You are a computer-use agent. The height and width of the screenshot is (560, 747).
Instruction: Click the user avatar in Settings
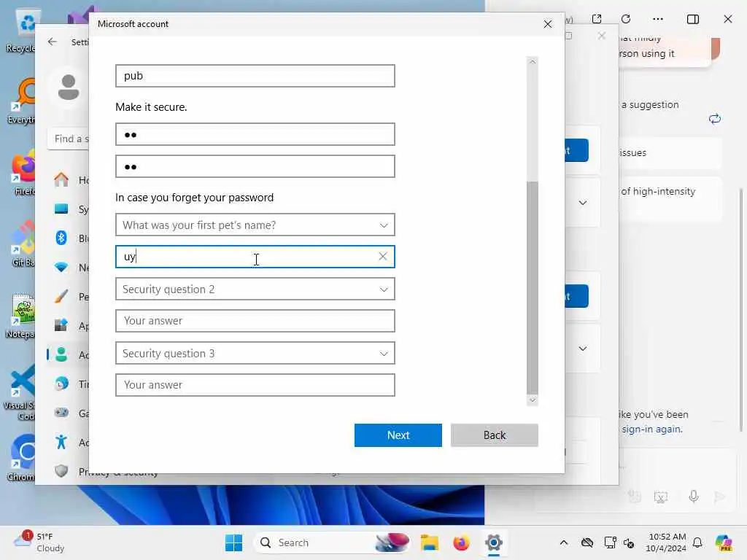pos(69,87)
